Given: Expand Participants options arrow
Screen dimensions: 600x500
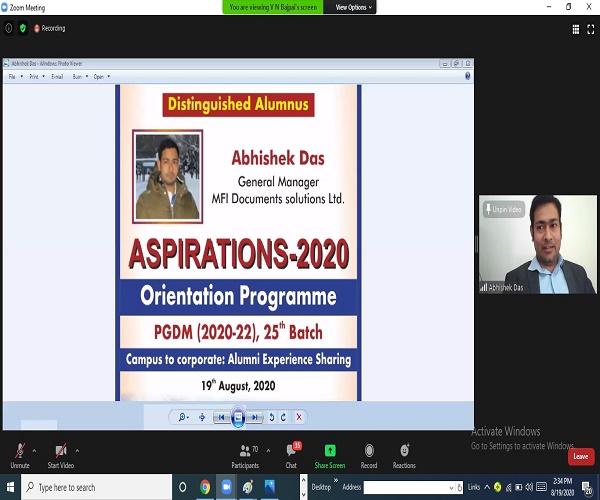Looking at the screenshot, I should click(x=268, y=451).
